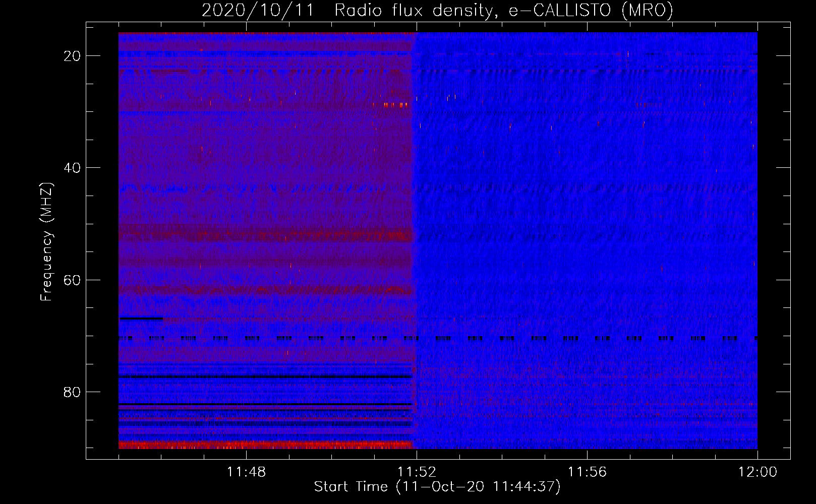816x504 pixels.
Task: Click the 12:00 time tick label
Action: [757, 472]
